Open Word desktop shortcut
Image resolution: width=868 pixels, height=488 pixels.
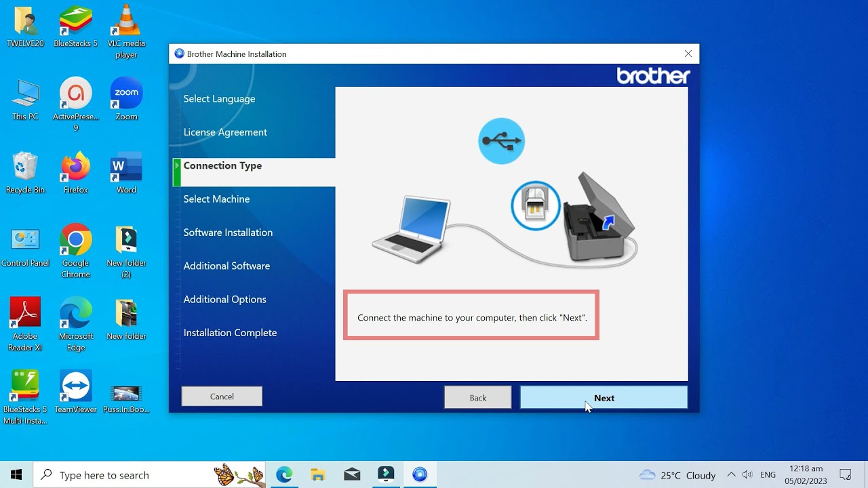click(126, 173)
